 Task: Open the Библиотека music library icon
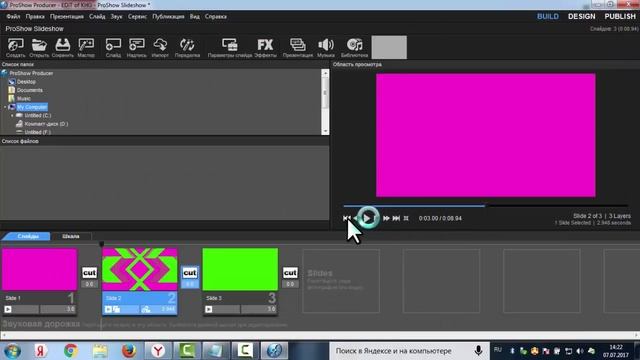point(354,47)
